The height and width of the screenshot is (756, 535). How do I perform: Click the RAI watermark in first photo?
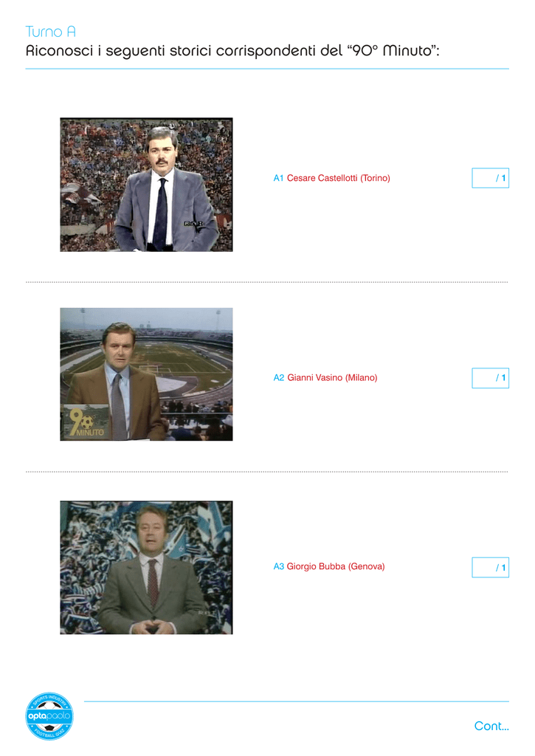(x=193, y=224)
